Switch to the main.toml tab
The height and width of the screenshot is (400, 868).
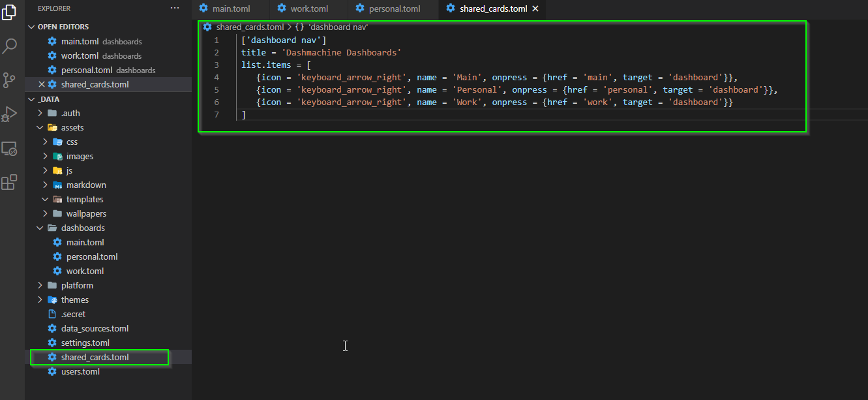point(231,9)
